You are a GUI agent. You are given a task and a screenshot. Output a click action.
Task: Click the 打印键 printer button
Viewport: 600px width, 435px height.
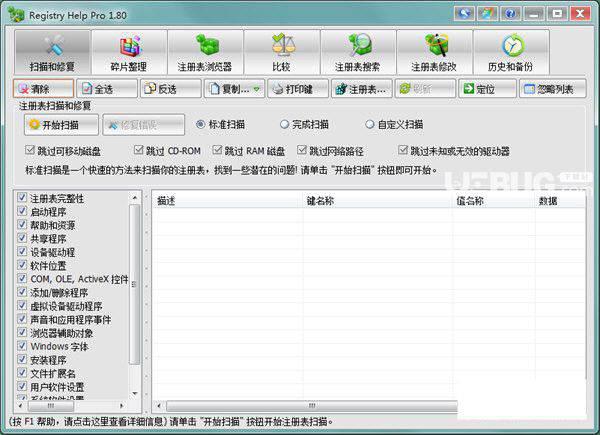298,89
